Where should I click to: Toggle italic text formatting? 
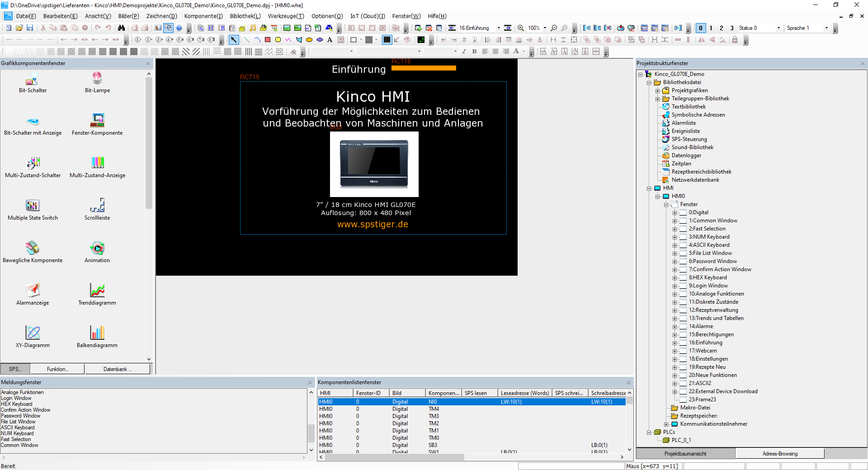coord(464,52)
